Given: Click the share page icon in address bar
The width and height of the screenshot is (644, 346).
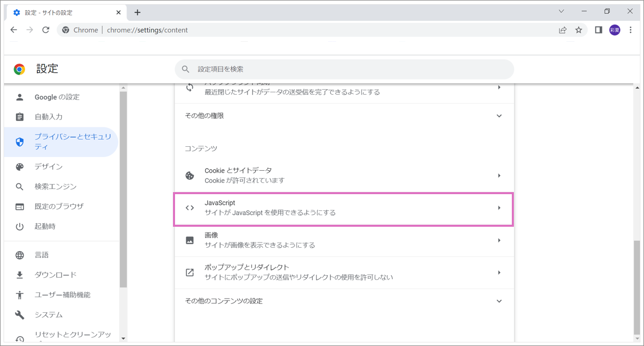Looking at the screenshot, I should 562,30.
